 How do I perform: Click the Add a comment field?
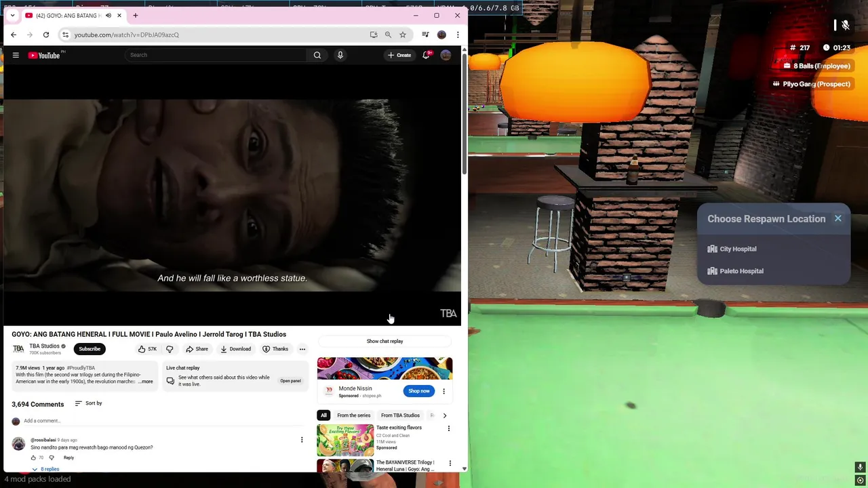click(x=163, y=421)
